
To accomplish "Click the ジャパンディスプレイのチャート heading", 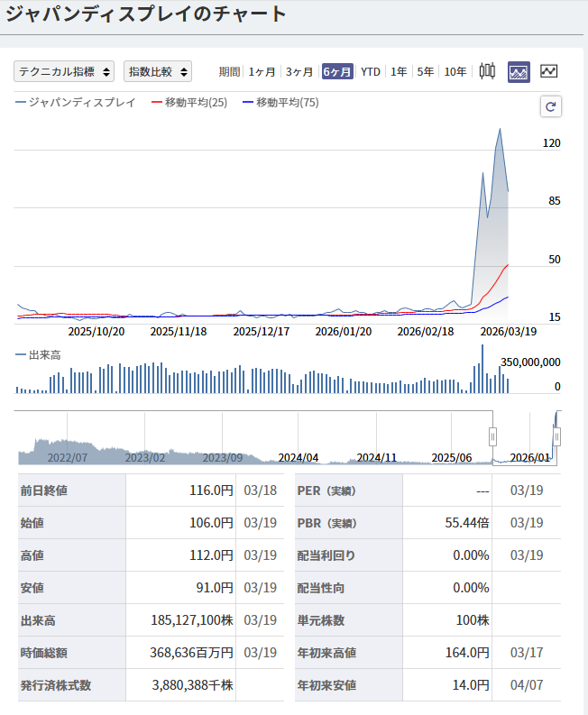I will tap(146, 14).
